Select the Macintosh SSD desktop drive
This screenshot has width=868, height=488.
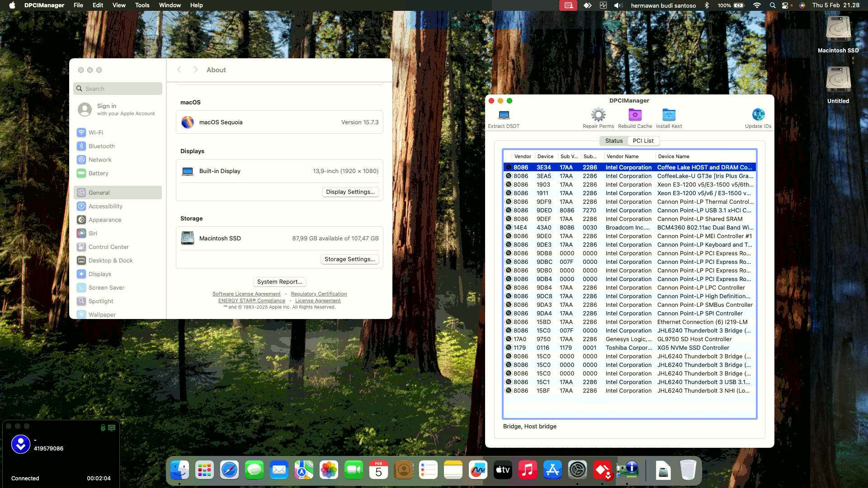[x=838, y=34]
